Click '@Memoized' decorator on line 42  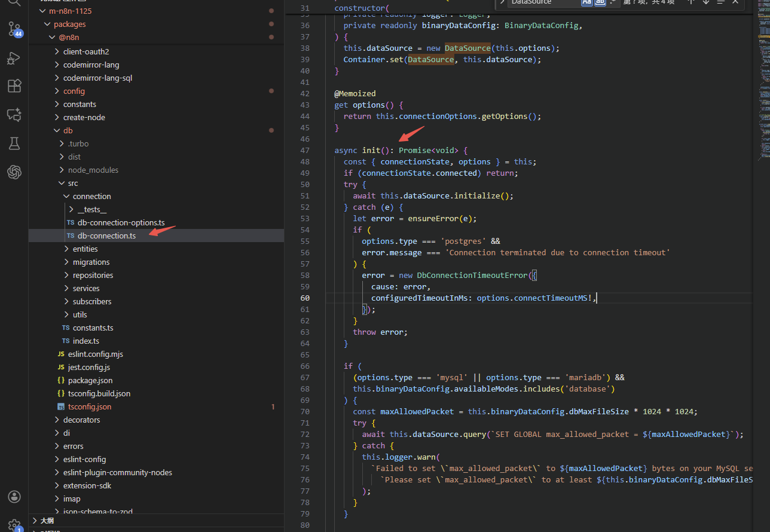[x=355, y=93]
